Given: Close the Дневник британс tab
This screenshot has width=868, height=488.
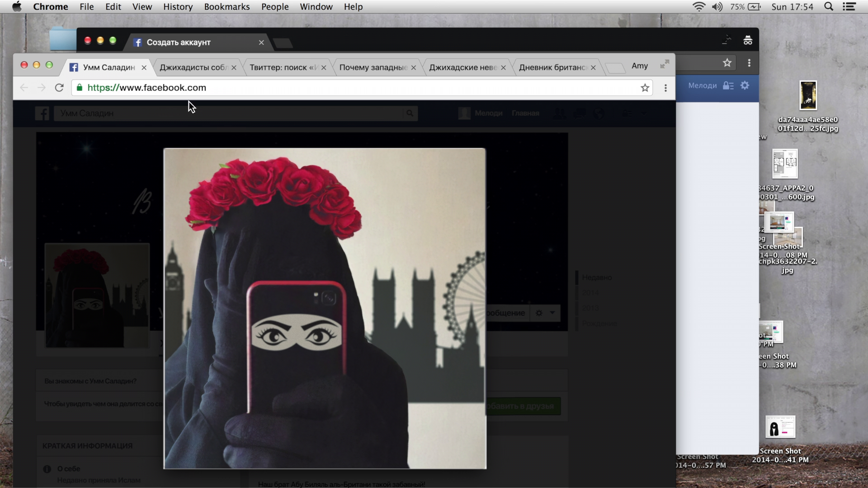Looking at the screenshot, I should pos(593,68).
